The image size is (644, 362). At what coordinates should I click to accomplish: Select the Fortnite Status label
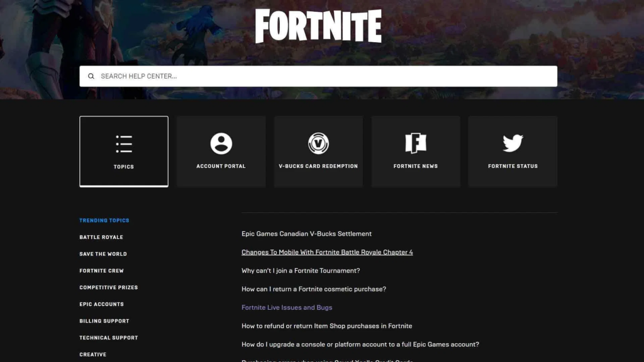point(513,166)
